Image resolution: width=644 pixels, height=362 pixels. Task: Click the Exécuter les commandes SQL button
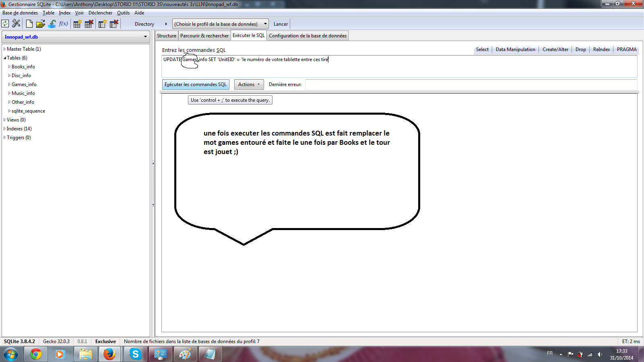pos(196,84)
